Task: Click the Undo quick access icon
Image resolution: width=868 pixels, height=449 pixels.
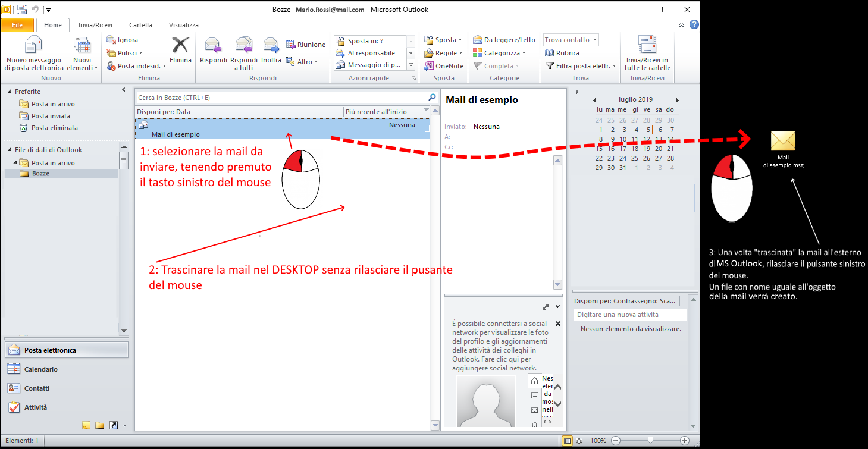Action: pyautogui.click(x=35, y=10)
